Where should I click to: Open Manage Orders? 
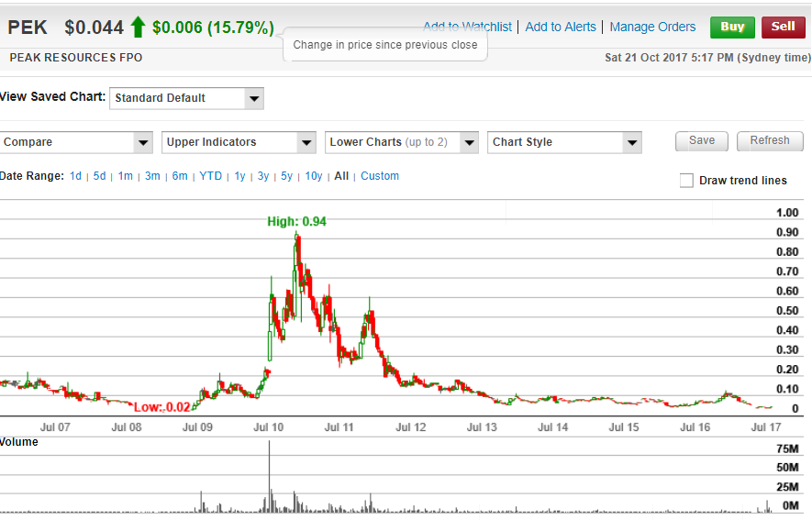click(x=652, y=27)
